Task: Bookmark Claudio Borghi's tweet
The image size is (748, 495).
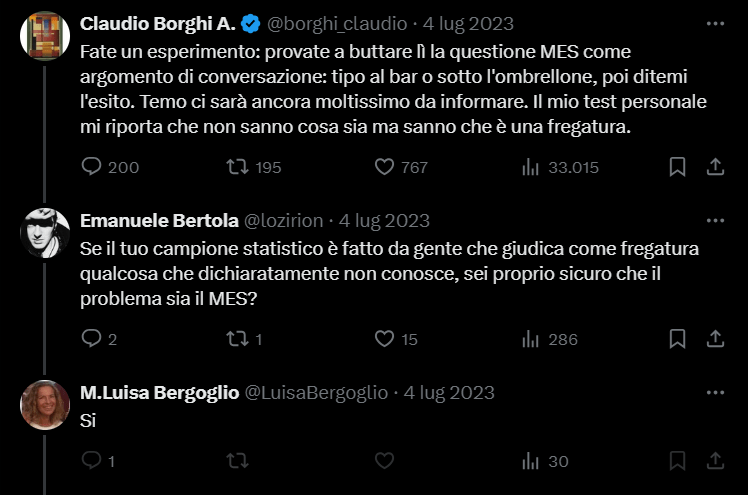Action: (x=677, y=167)
